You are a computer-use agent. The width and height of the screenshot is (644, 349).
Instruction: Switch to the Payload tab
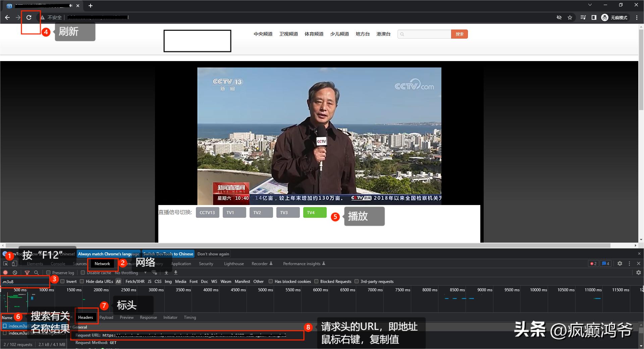coord(106,317)
